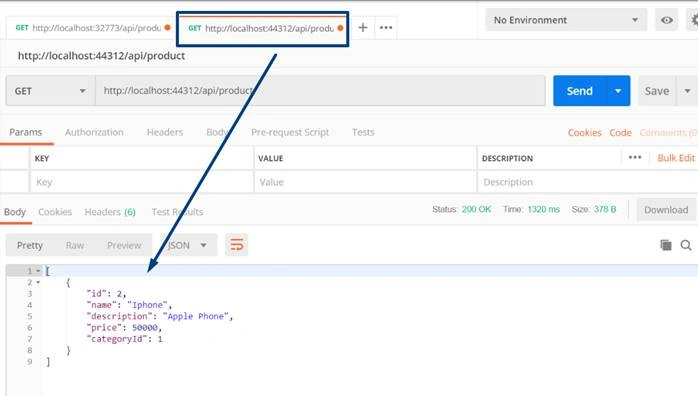Search the response body with magnifier icon
698x396 pixels.
686,245
